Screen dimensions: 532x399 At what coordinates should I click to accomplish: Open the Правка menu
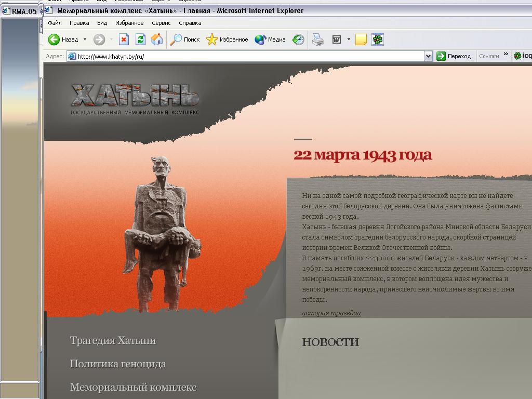click(x=79, y=23)
